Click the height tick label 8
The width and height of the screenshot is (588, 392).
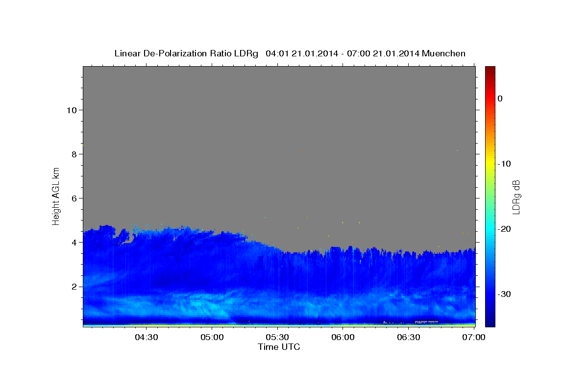coord(73,154)
